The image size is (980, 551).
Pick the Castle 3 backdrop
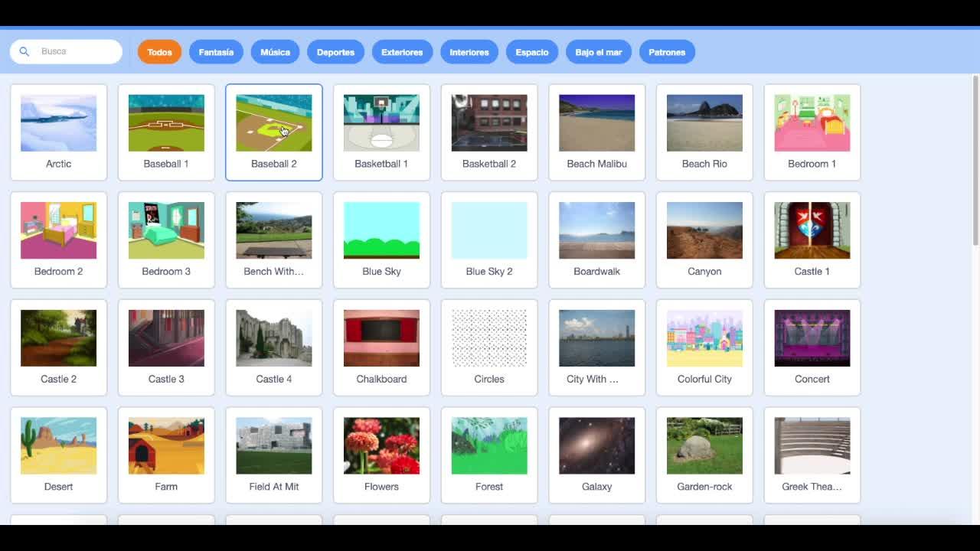[x=166, y=347]
